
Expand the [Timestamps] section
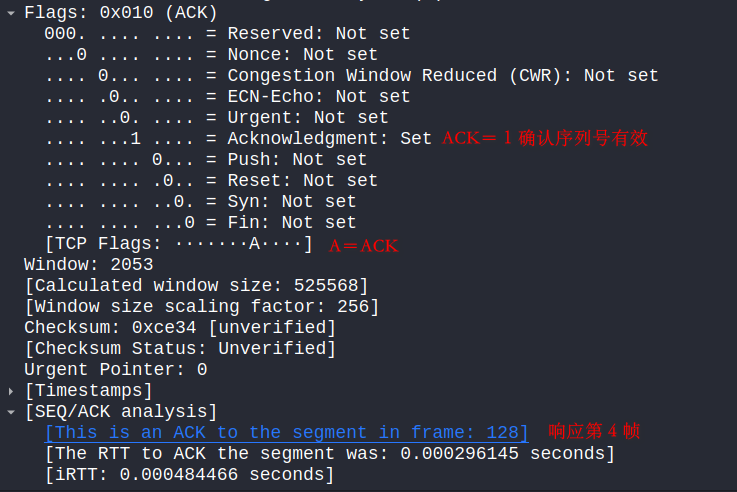coord(11,391)
